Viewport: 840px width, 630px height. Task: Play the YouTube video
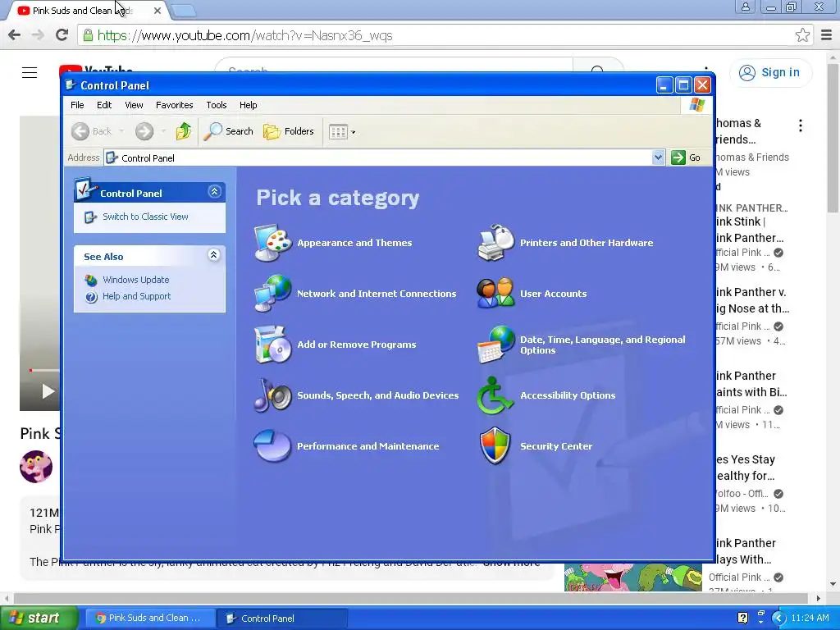click(x=48, y=391)
